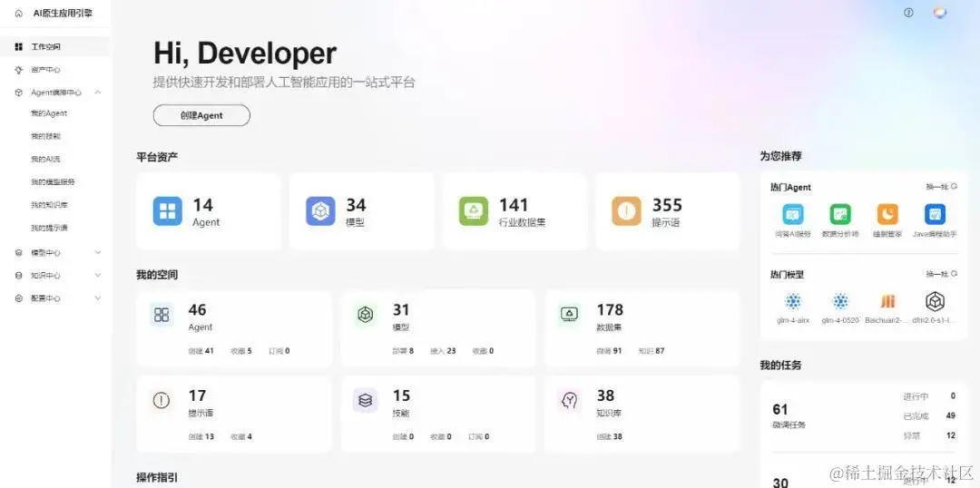
Task: Click the head icon of the 38 知识库 card
Action: (569, 401)
